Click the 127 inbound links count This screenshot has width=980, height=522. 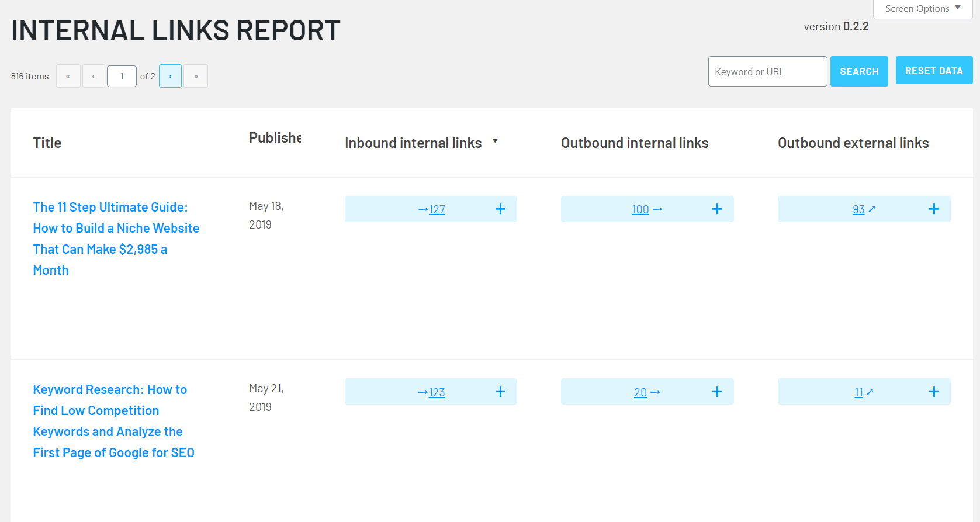point(437,210)
